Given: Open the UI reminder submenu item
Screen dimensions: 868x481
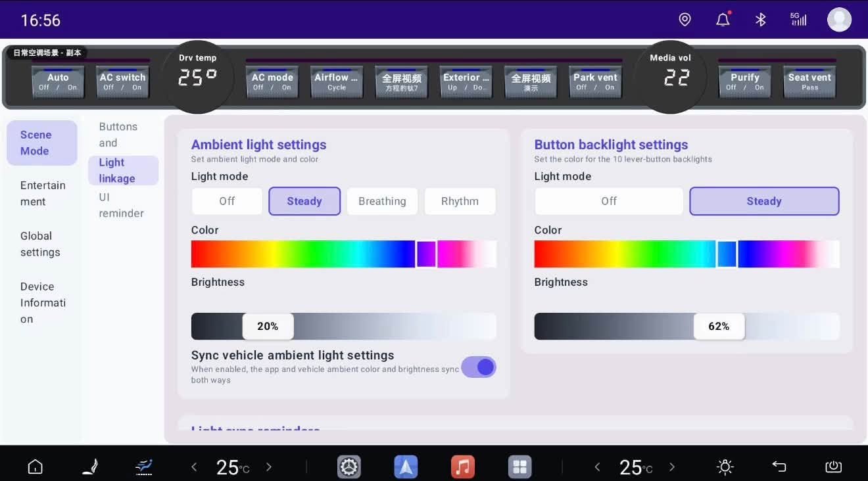Looking at the screenshot, I should [x=122, y=205].
